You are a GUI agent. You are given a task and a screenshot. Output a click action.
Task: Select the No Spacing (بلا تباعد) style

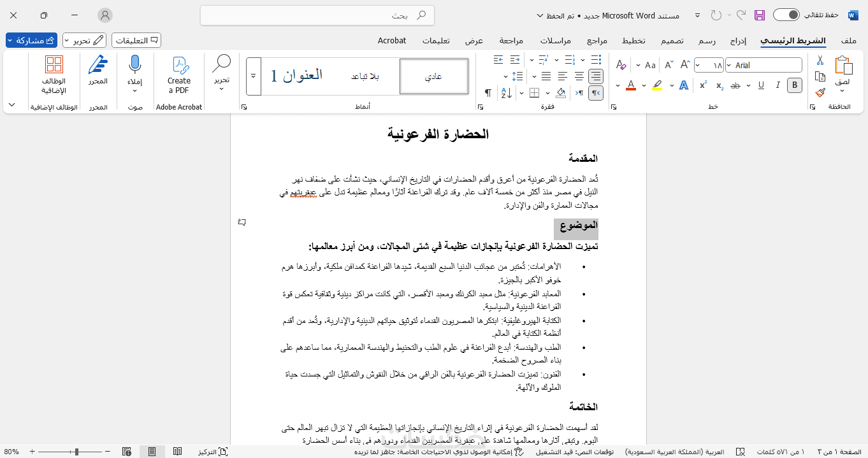[x=365, y=76]
